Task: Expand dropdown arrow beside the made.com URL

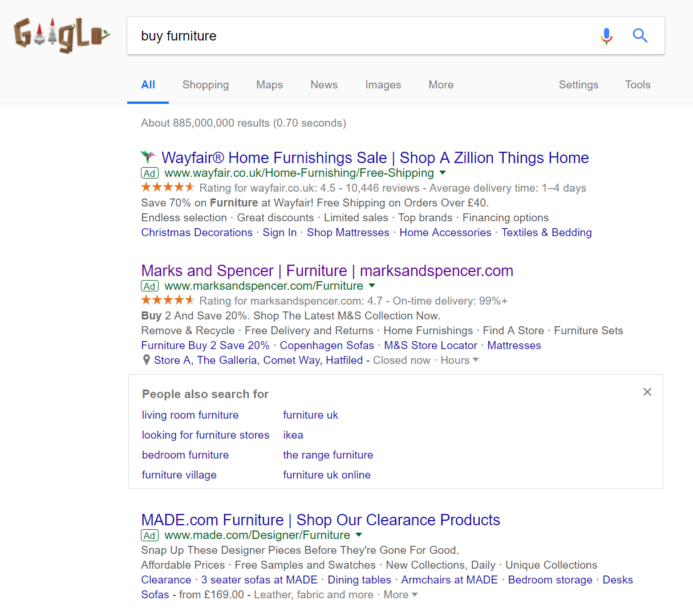Action: pos(359,534)
